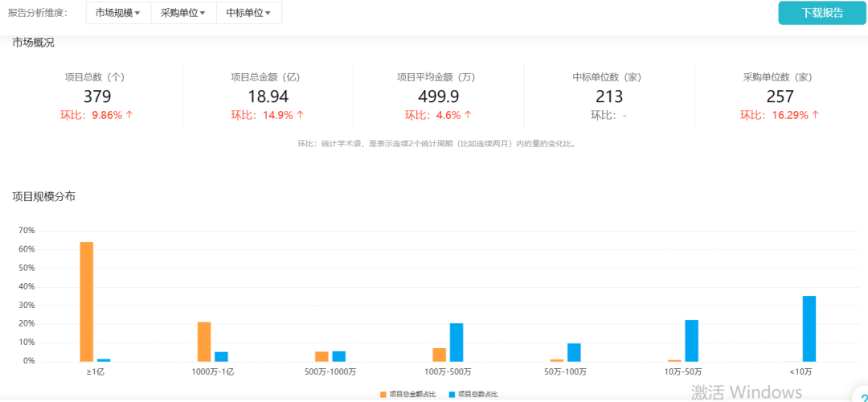Image resolution: width=868 pixels, height=402 pixels.
Task: Click the help question mark icon
Action: (862, 397)
